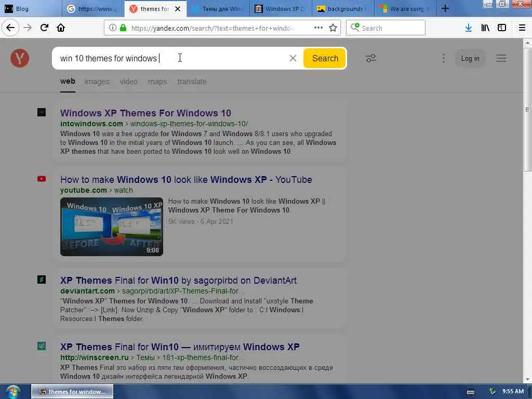The width and height of the screenshot is (532, 399).
Task: Open 'How to make Windows 10 look like Windows XP' link
Action: [186, 179]
